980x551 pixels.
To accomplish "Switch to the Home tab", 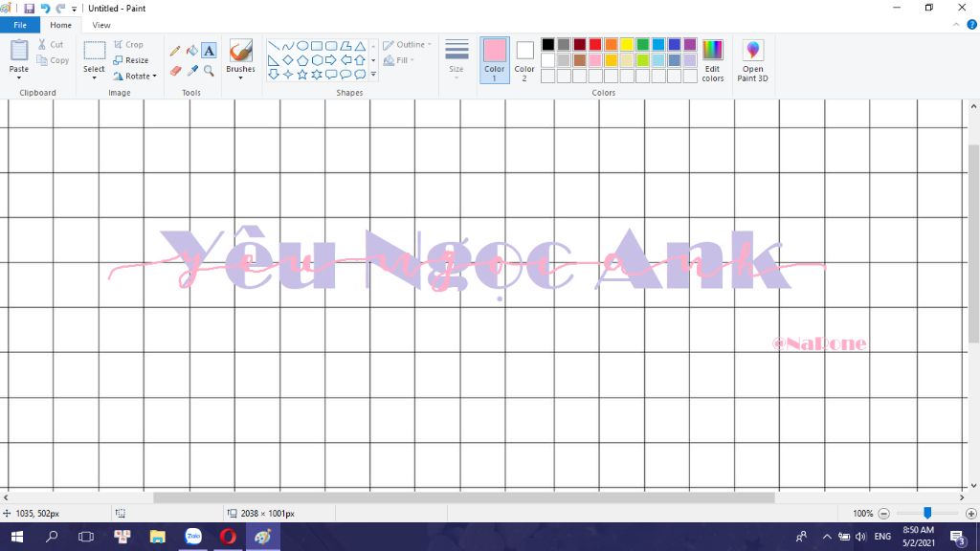I will pos(60,25).
